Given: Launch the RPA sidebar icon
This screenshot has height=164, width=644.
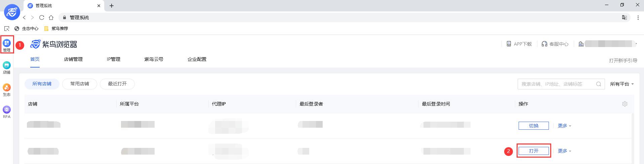Looking at the screenshot, I should coord(7,112).
